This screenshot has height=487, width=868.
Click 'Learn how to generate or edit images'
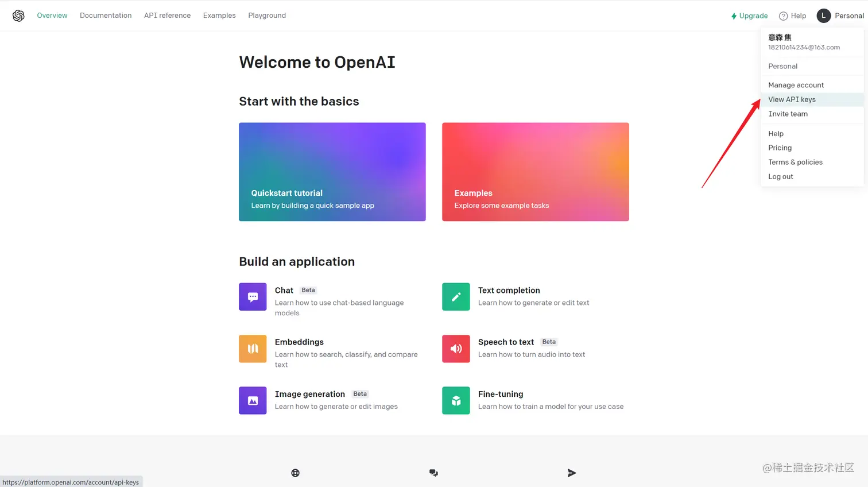click(x=336, y=407)
